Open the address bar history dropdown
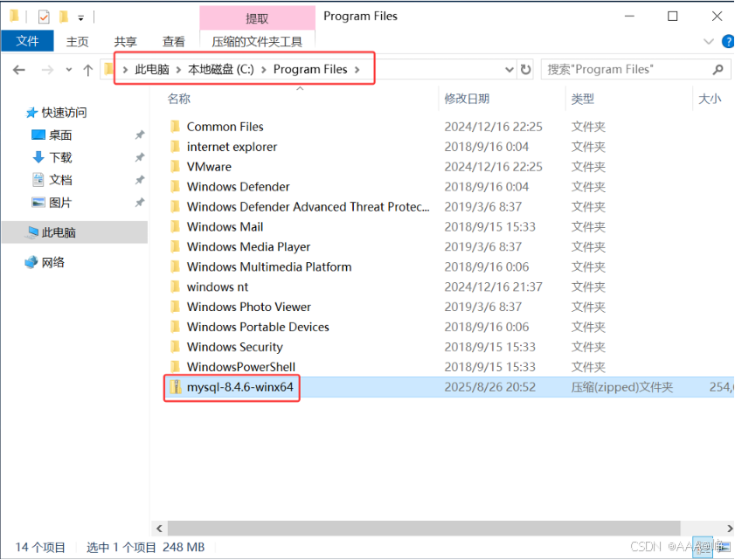735x560 pixels. [509, 70]
